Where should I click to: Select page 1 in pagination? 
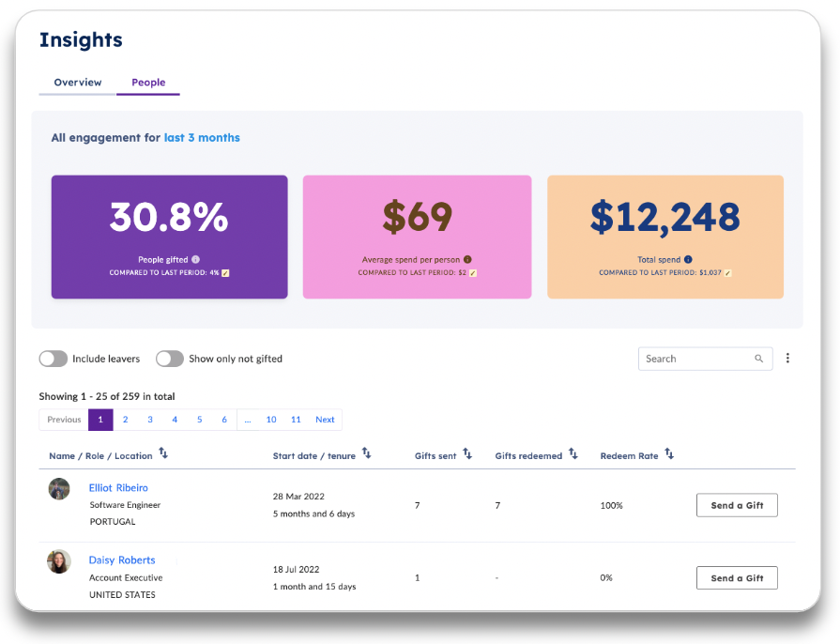tap(100, 420)
